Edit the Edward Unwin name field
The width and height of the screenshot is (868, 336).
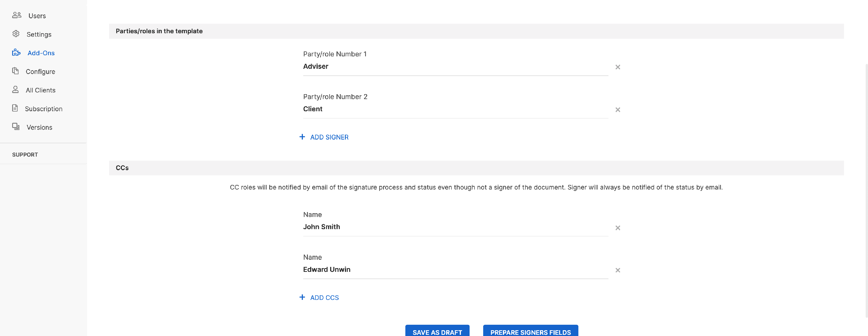point(456,270)
